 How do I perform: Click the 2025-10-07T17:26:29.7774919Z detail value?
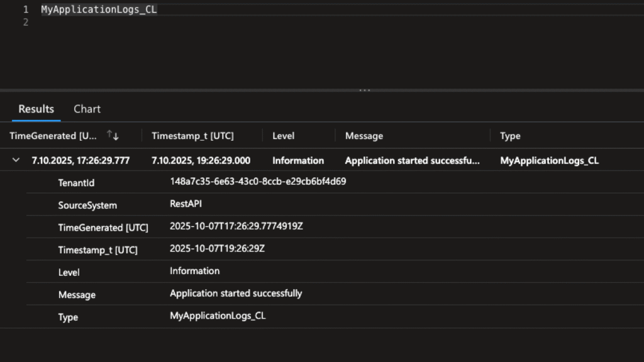[236, 226]
